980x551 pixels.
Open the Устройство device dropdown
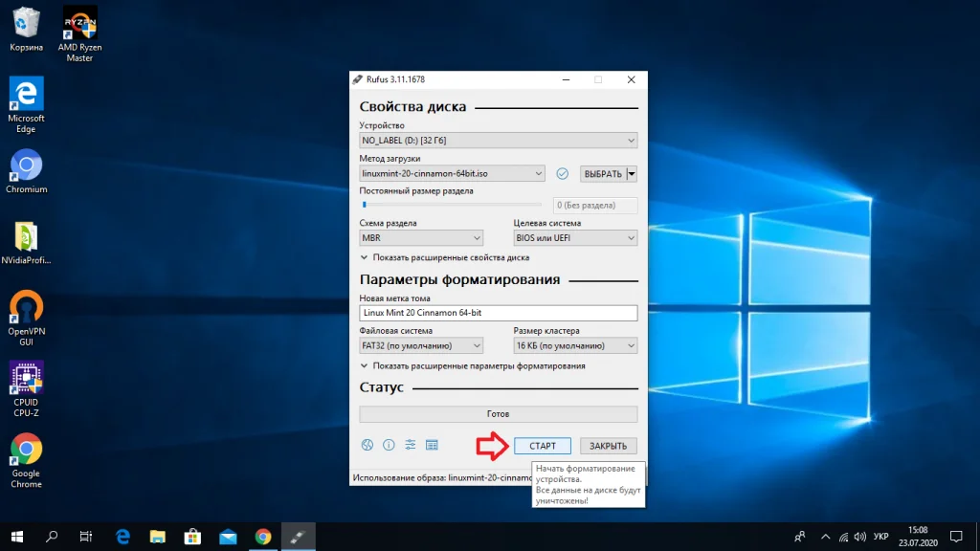(498, 141)
